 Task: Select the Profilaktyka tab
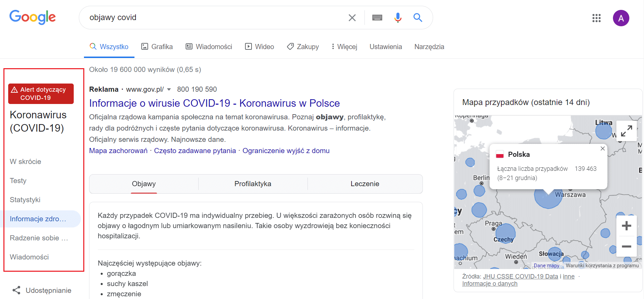coord(253,184)
